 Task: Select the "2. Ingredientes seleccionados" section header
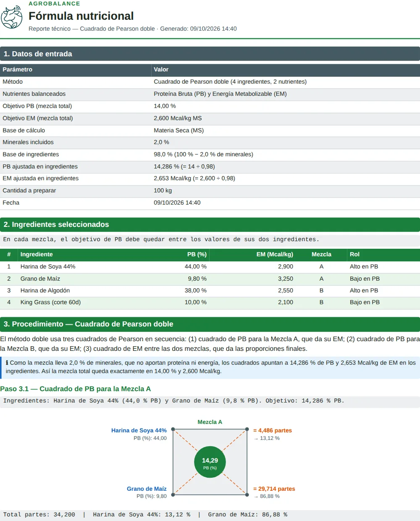[x=210, y=224]
